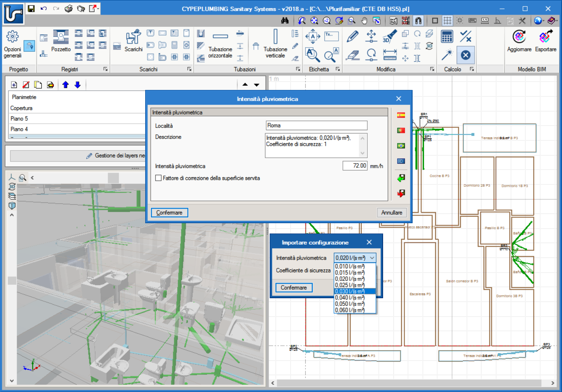This screenshot has width=562, height=392.
Task: Click the magic wand icon in Calcolo
Action: [447, 55]
